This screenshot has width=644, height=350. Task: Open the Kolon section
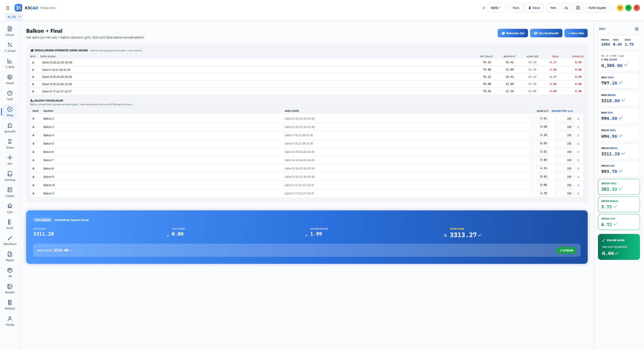coord(10,144)
